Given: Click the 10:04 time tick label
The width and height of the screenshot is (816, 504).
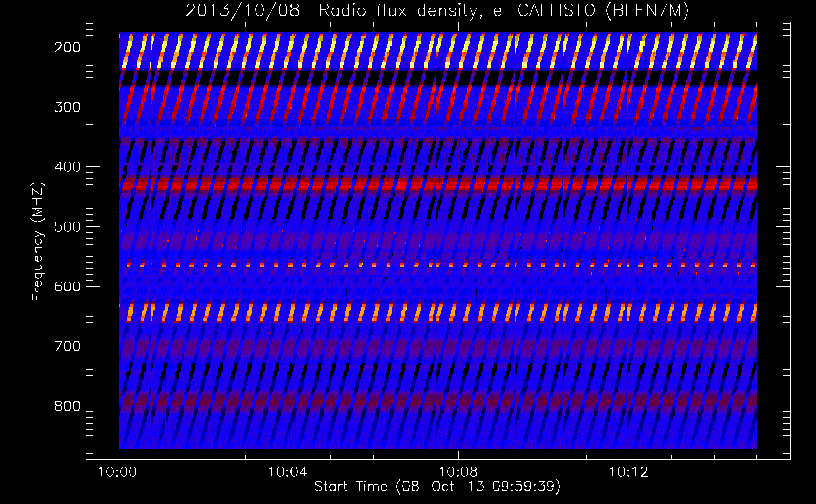Looking at the screenshot, I should click(288, 472).
